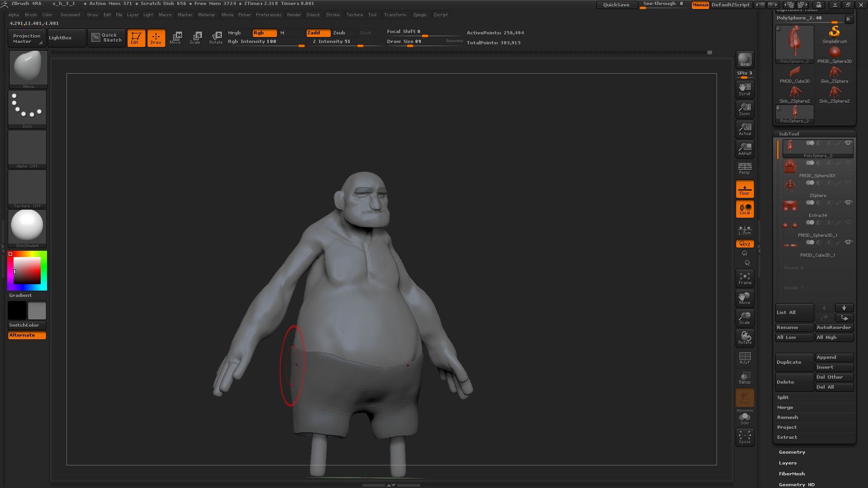Toggle Persp perspective mode
This screenshot has height=488, width=868.
pos(745,169)
